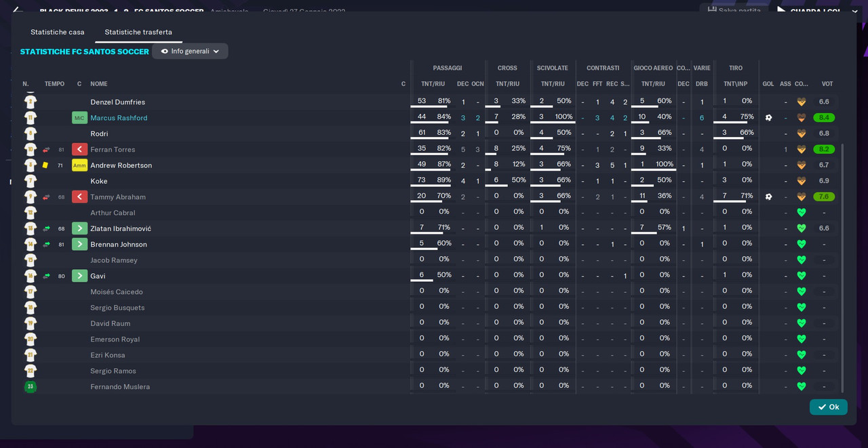
Task: Click the green substituted-on badge for Brennan Johnson
Action: pyautogui.click(x=79, y=245)
